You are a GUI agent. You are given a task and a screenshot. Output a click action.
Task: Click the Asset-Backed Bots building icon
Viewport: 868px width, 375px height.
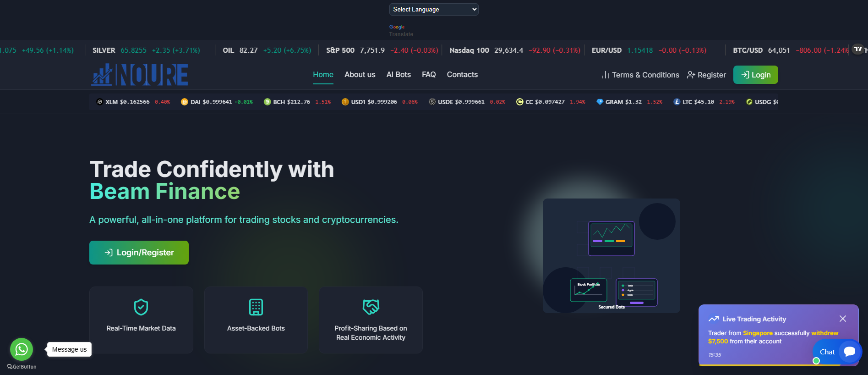256,307
